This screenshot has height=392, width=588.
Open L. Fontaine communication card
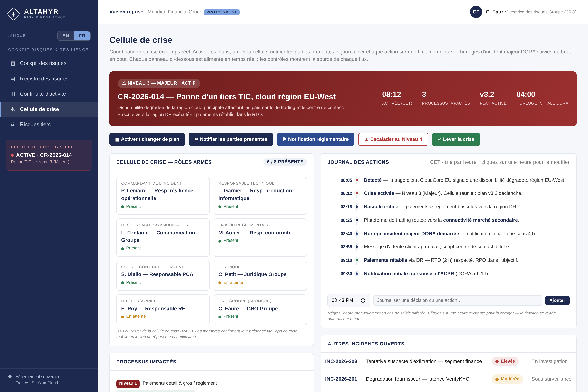pyautogui.click(x=163, y=237)
